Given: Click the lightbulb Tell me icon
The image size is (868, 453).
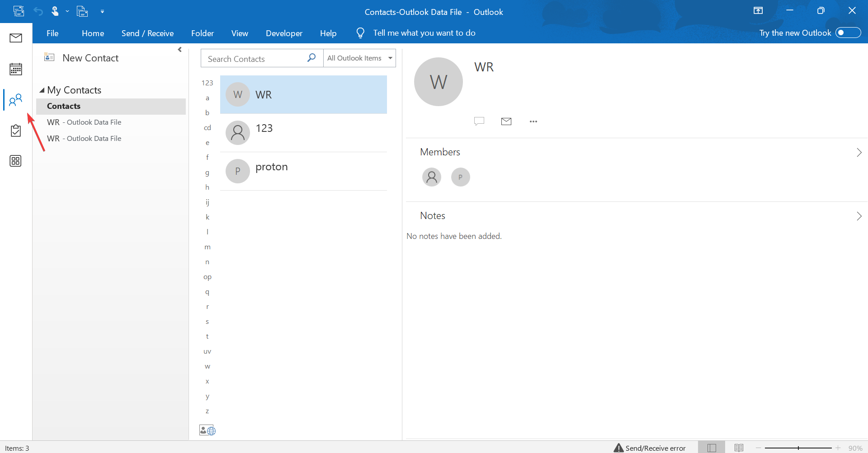Looking at the screenshot, I should coord(360,33).
